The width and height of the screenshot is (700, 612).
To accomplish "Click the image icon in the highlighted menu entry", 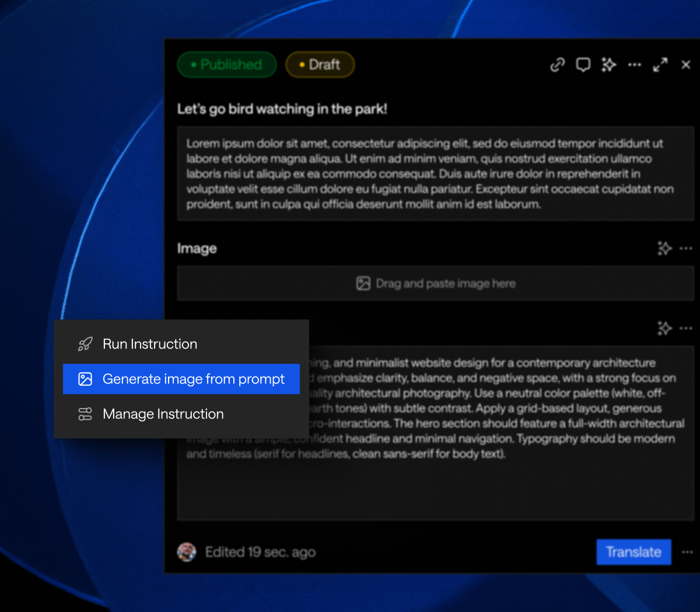I will pos(85,379).
